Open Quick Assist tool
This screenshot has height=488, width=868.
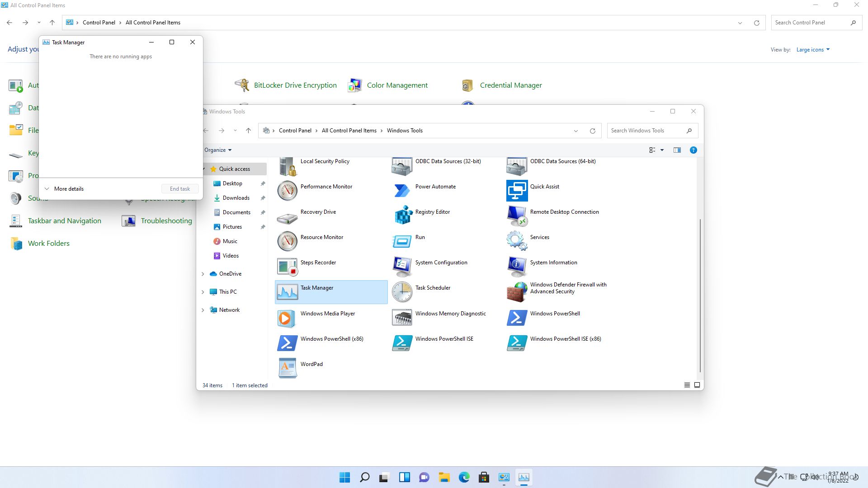(517, 190)
